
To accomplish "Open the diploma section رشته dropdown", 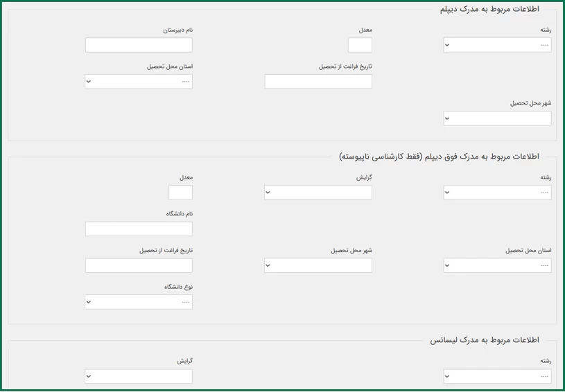I will click(x=497, y=45).
